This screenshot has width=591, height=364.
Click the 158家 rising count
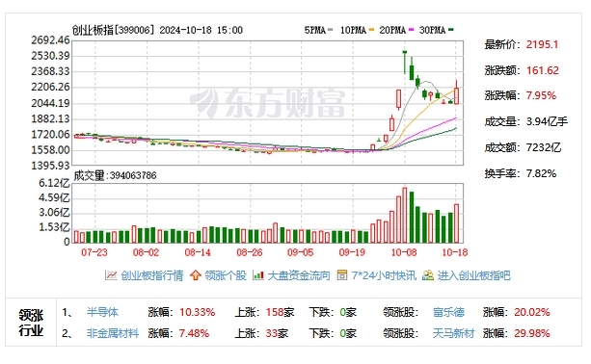click(280, 312)
